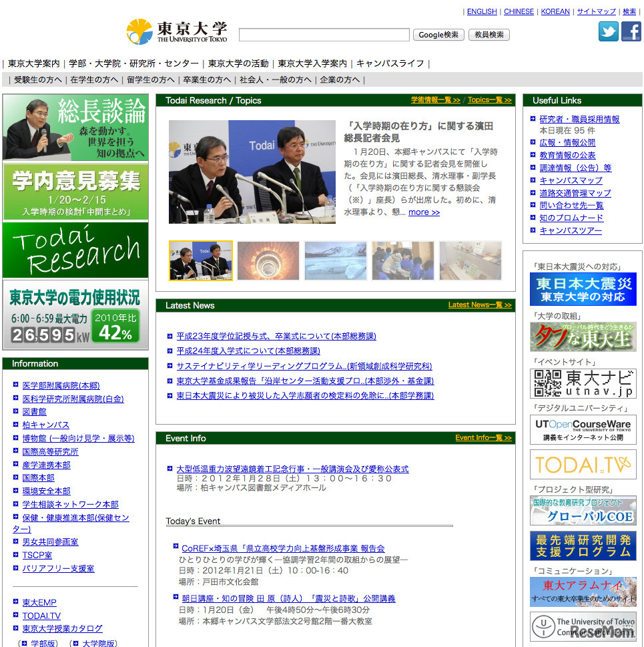
Task: Open CoREF×埼玉県 event link
Action: (x=283, y=549)
